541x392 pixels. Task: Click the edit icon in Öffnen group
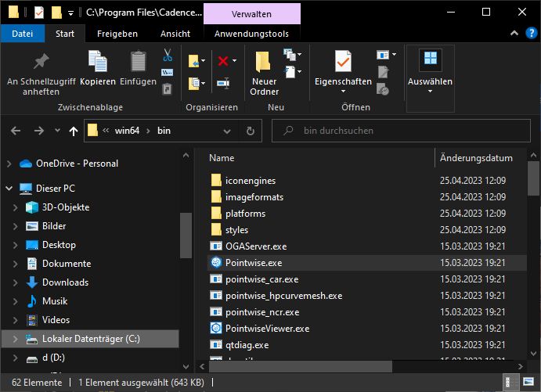tap(383, 72)
